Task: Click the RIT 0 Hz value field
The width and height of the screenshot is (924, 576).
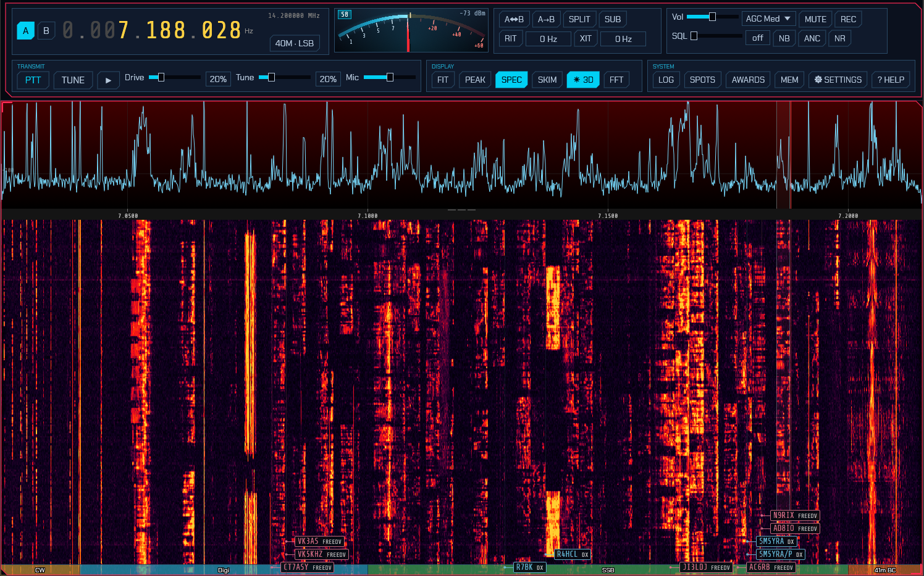Action: point(548,39)
